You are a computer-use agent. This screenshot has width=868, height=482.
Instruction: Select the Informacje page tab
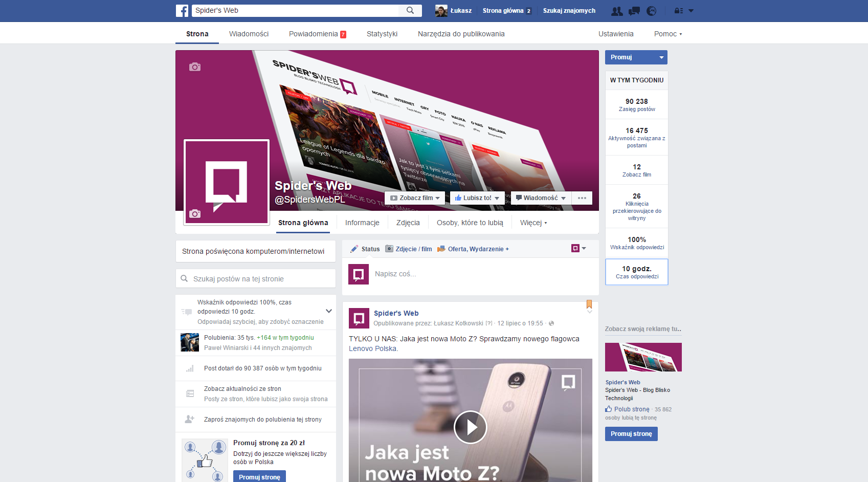click(x=362, y=223)
